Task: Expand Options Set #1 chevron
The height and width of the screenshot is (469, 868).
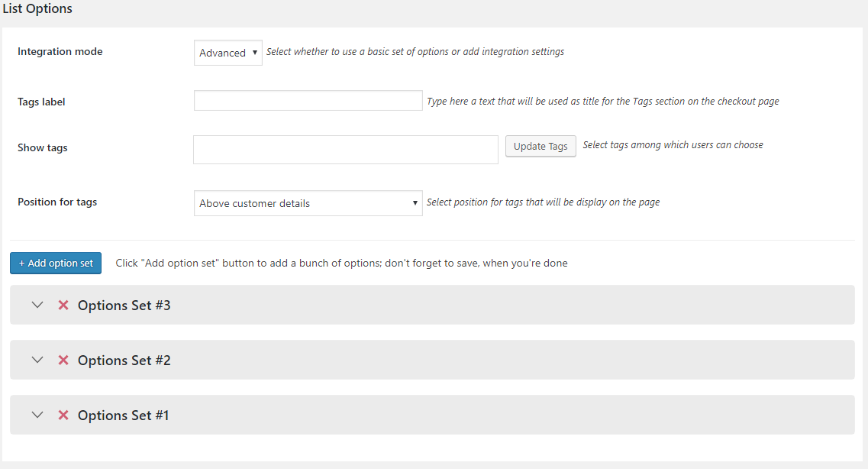Action: (37, 415)
